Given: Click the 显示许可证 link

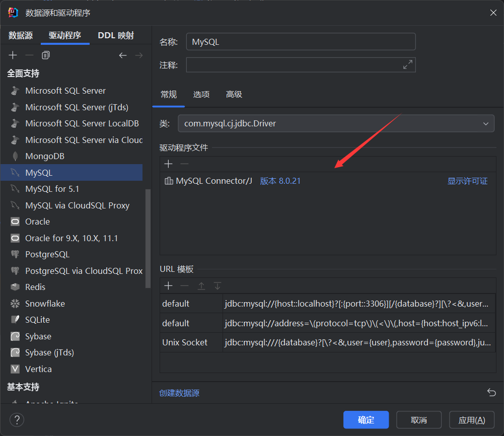Looking at the screenshot, I should click(467, 181).
